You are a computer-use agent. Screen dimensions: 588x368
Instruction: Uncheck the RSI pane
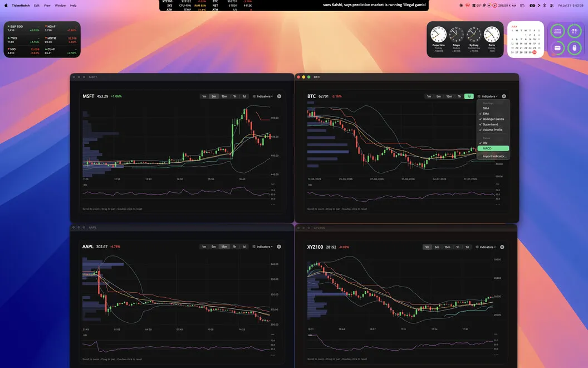pyautogui.click(x=493, y=143)
